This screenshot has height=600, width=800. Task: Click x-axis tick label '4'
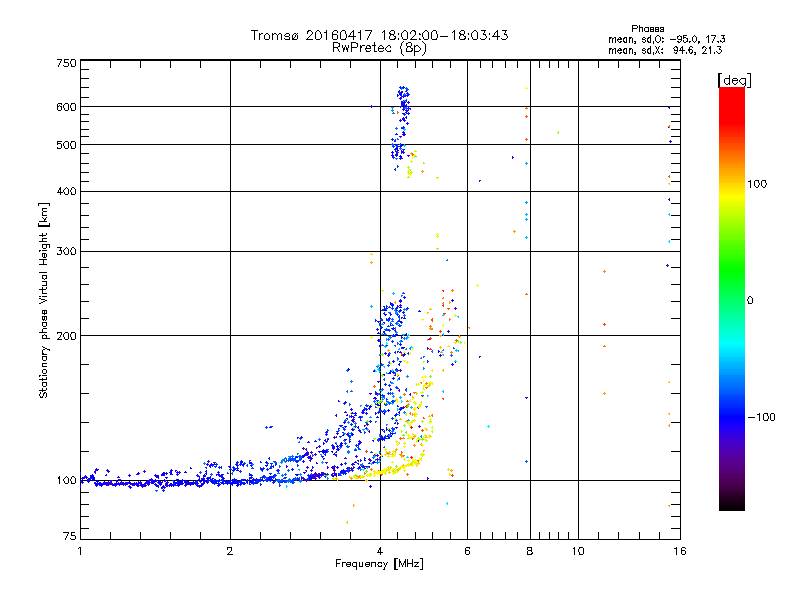(x=380, y=551)
